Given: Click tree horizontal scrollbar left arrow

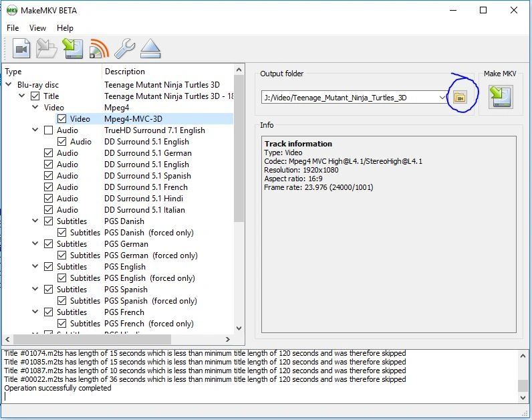Looking at the screenshot, I should pyautogui.click(x=7, y=339).
